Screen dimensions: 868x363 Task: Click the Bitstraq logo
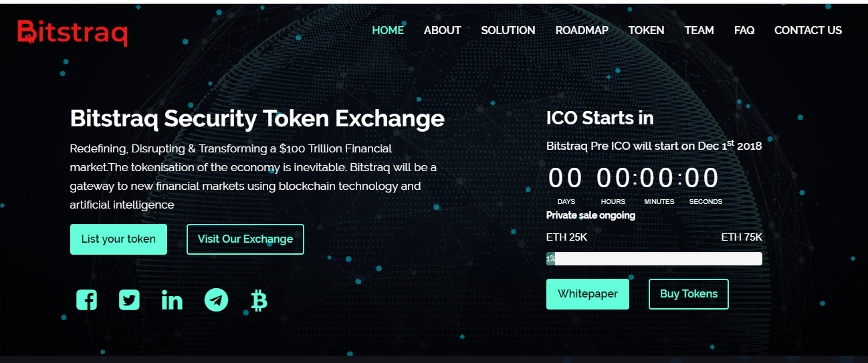72,31
